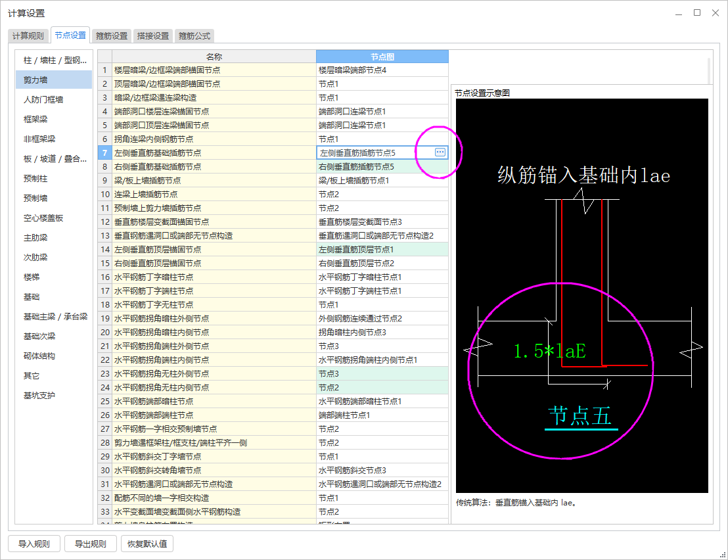Viewport: 728px width, 560px height.
Task: Minimize the 计算设置 window
Action: (x=678, y=13)
